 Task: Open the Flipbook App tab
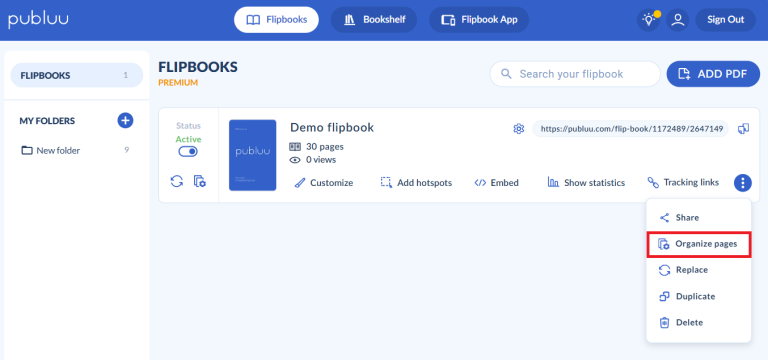pyautogui.click(x=479, y=20)
